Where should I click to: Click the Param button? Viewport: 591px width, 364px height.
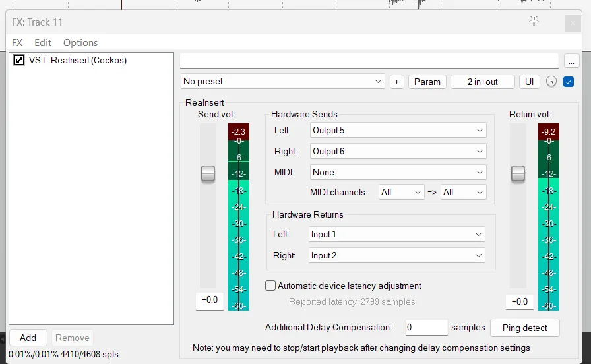427,82
